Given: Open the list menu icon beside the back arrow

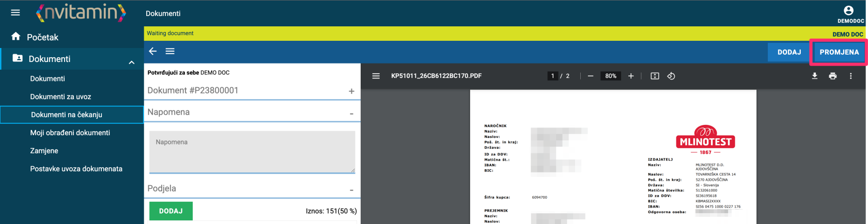Looking at the screenshot, I should click(170, 51).
